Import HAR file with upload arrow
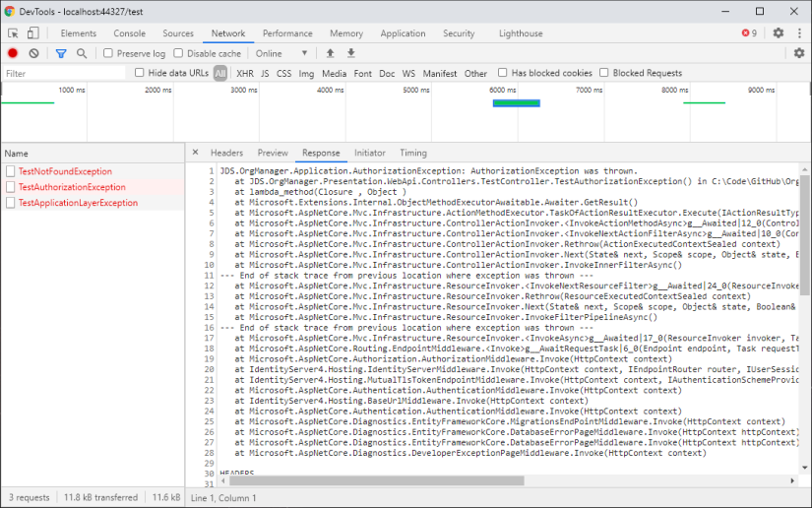 point(330,53)
